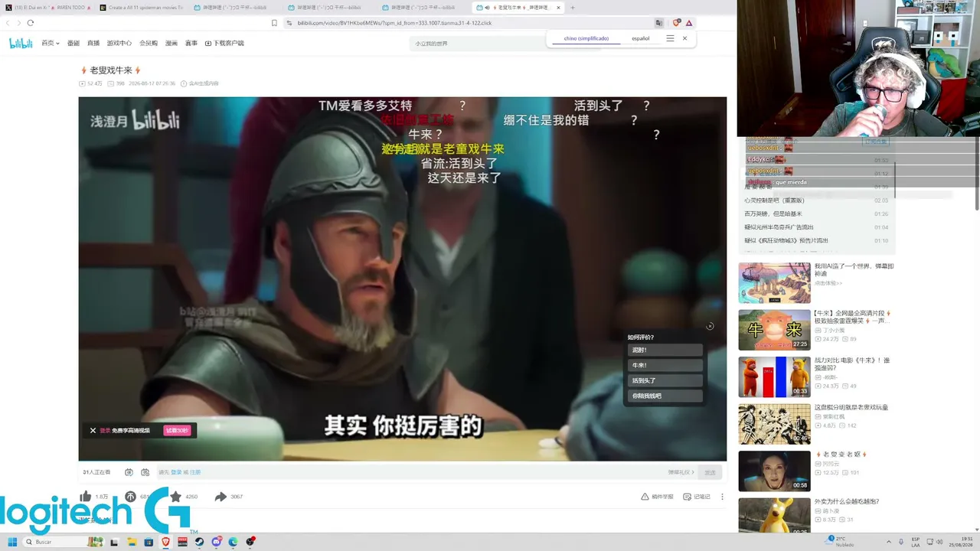Viewport: 980px width, 551px height.
Task: Open Discord from the taskbar
Action: (x=217, y=542)
